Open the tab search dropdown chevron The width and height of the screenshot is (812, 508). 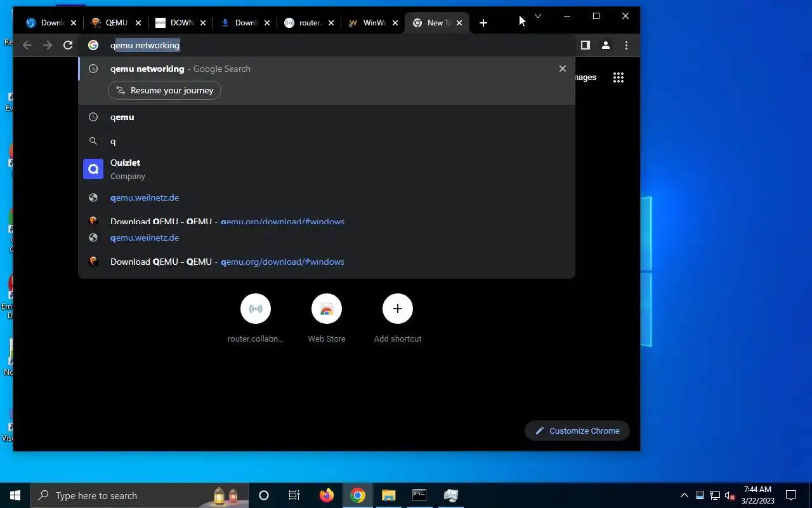pyautogui.click(x=538, y=16)
